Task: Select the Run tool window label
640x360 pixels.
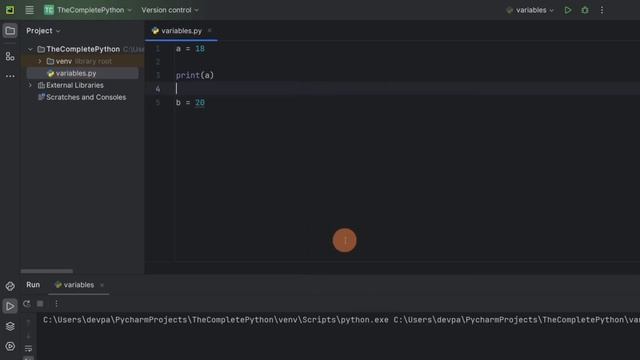Action: pos(33,284)
